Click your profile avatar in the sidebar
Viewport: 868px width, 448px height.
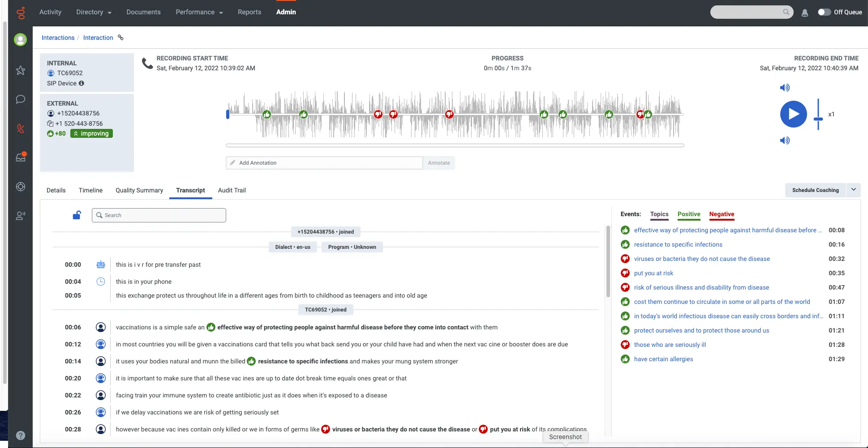click(21, 39)
